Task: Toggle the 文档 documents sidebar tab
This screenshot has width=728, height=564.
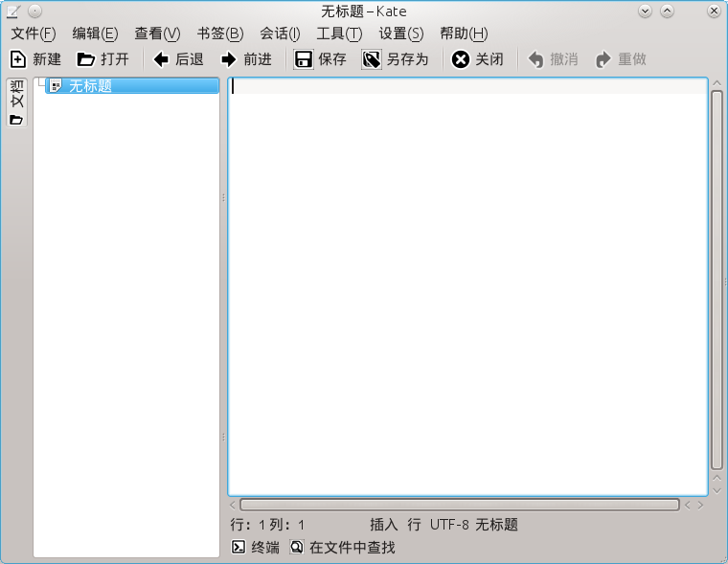Action: pyautogui.click(x=16, y=102)
